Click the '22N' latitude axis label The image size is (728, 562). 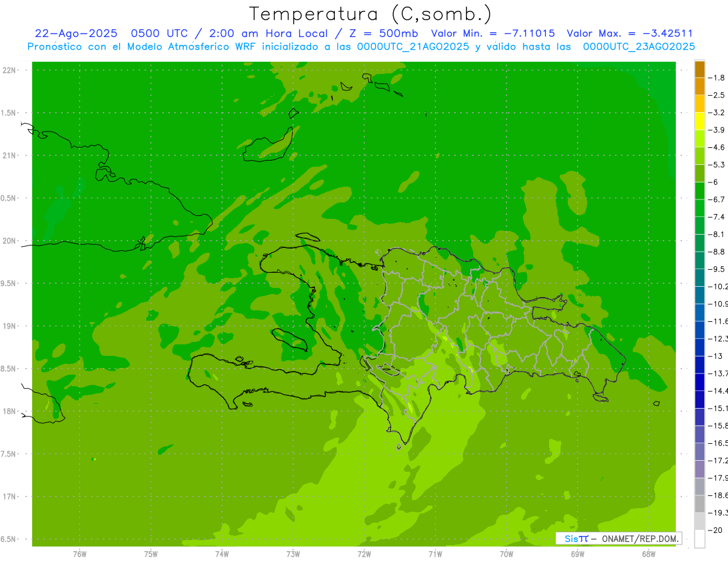pyautogui.click(x=9, y=70)
